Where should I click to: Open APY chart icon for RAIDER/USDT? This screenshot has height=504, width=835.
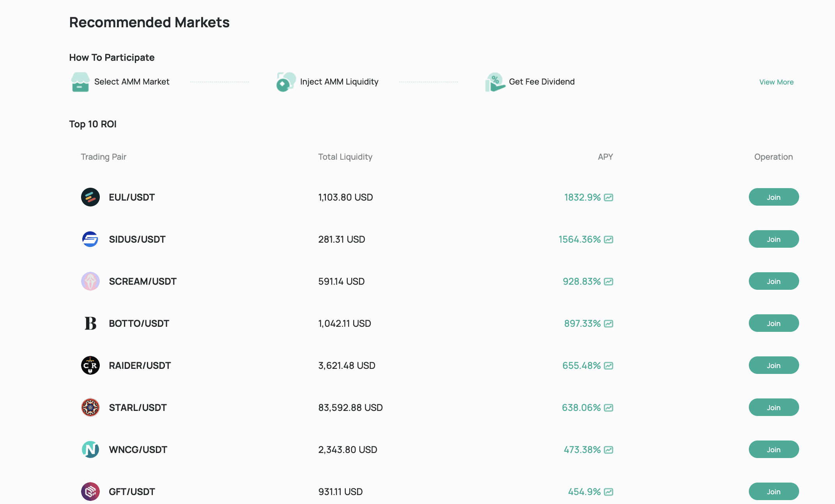click(609, 366)
